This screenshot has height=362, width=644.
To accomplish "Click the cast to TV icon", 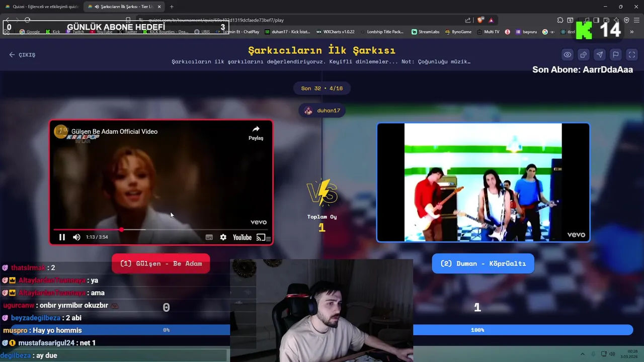I will [261, 237].
